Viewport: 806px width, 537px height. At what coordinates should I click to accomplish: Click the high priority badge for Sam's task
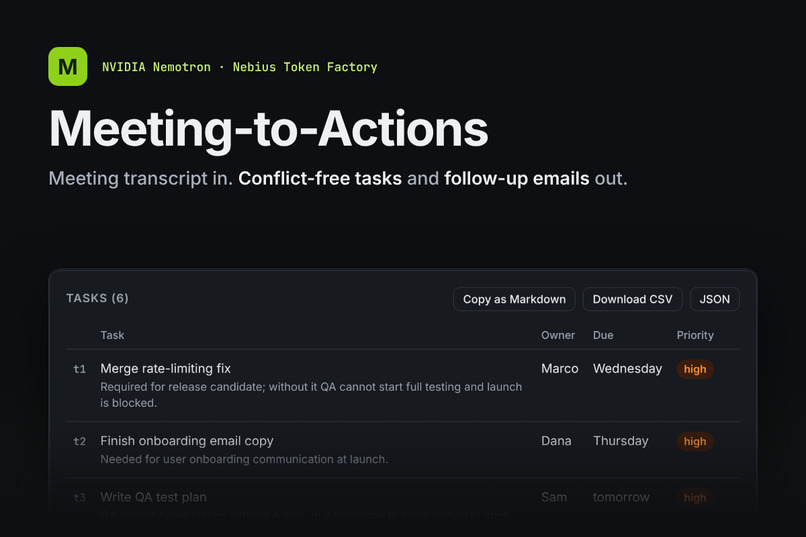694,497
